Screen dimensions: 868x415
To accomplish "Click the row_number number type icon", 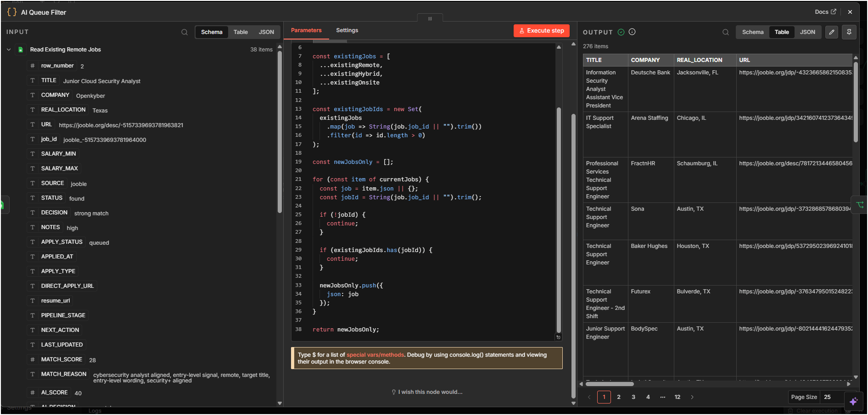I will coord(33,66).
